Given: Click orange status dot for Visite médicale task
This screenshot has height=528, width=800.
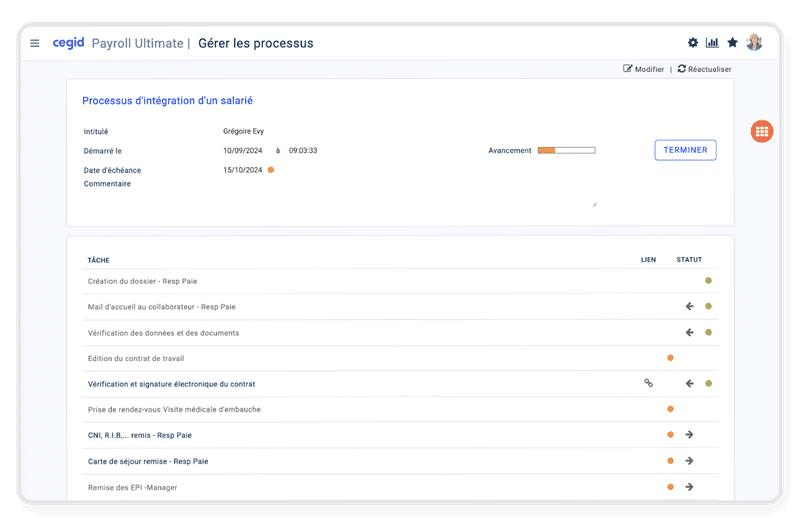Looking at the screenshot, I should click(x=670, y=409).
